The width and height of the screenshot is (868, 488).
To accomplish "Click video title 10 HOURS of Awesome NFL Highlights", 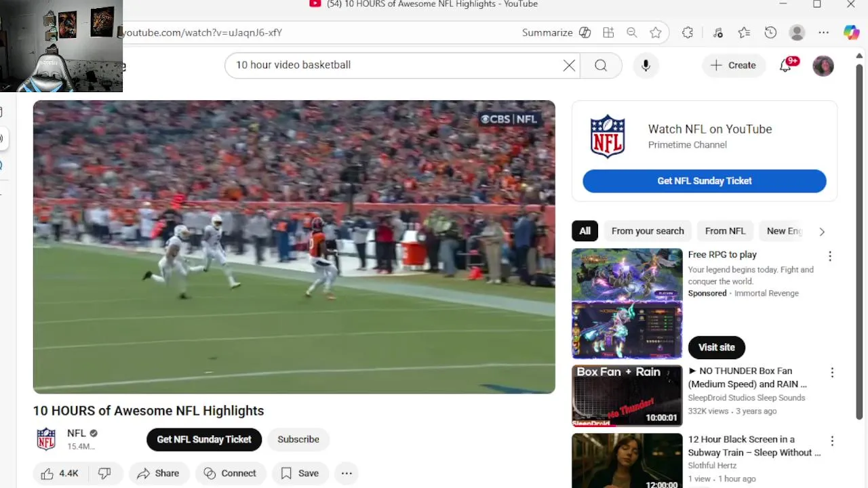I will [149, 411].
